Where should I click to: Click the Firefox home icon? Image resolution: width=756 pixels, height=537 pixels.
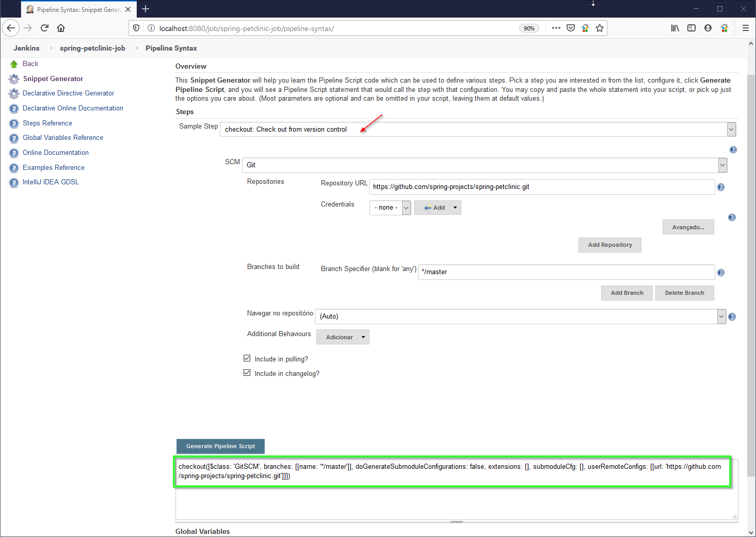[61, 28]
